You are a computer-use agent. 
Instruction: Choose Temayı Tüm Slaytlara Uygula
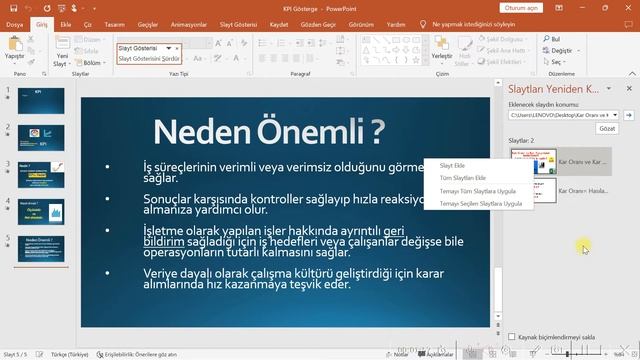[478, 191]
